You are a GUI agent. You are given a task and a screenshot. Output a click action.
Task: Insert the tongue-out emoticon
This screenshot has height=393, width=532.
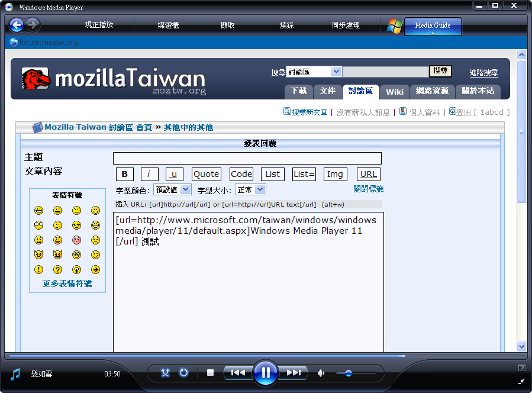pyautogui.click(x=57, y=240)
